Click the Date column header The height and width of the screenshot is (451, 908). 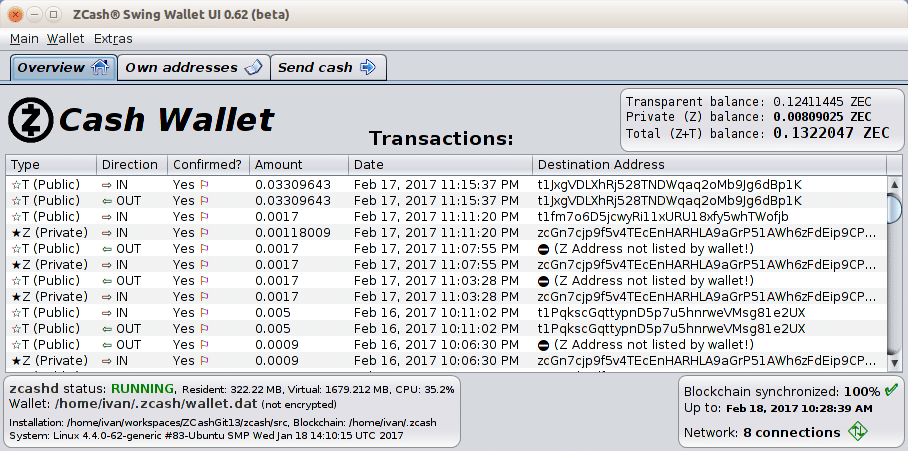[440, 164]
